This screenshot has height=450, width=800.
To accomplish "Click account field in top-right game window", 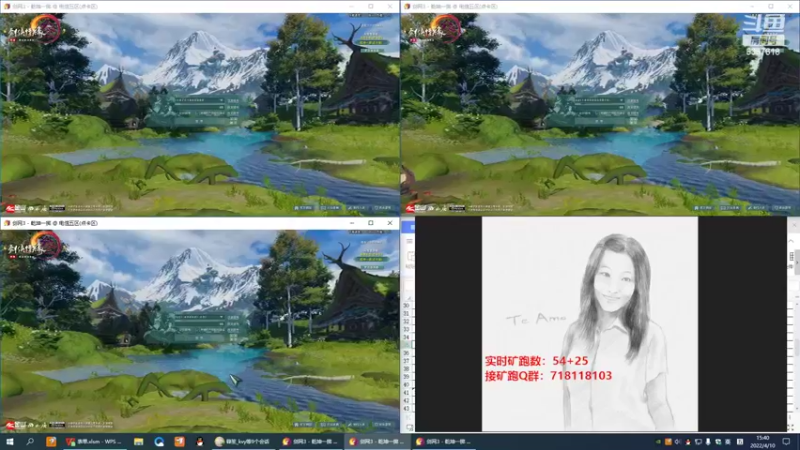I will 599,101.
